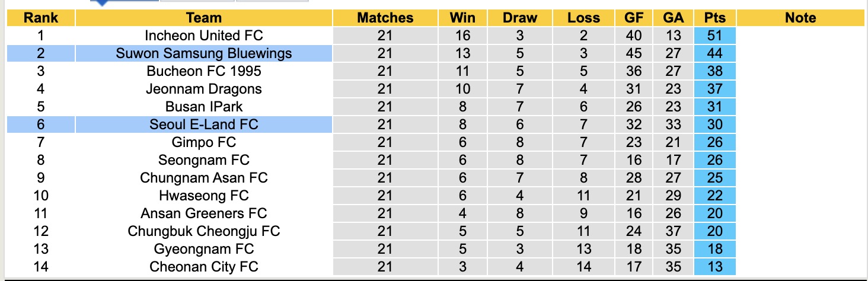The height and width of the screenshot is (281, 868).
Task: Click Jeonnam Dragons team name
Action: [x=203, y=89]
